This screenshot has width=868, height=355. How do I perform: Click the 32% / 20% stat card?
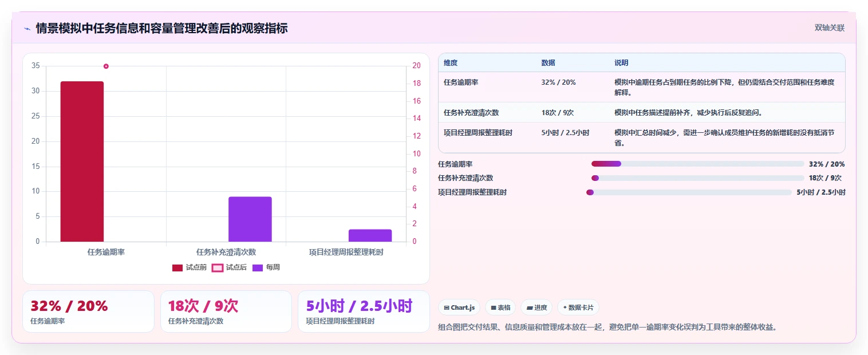(88, 311)
